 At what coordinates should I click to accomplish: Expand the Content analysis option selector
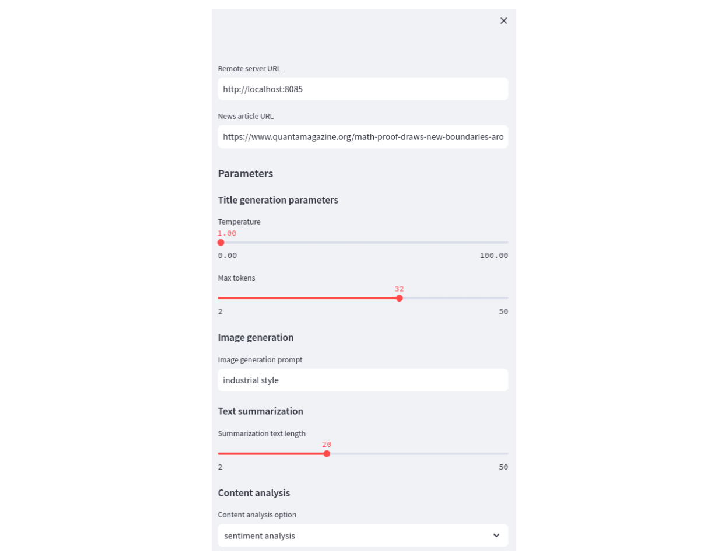pyautogui.click(x=363, y=535)
